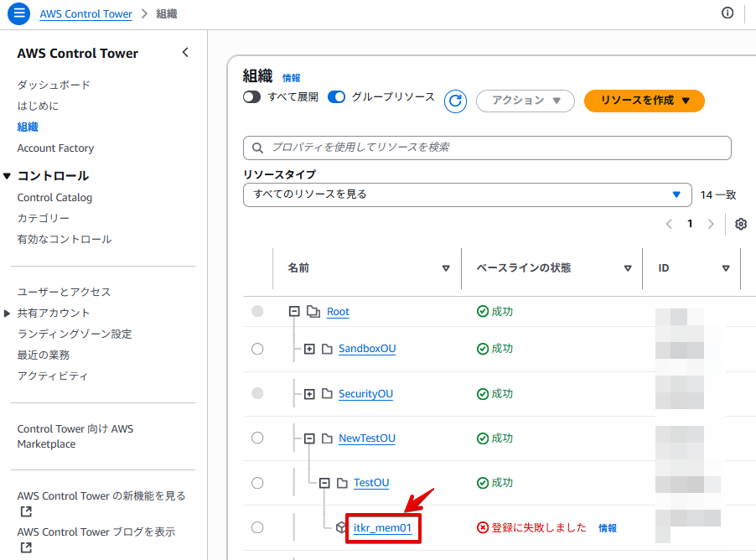Viewport: 756px width, 560px height.
Task: Open the リソースを作成 dropdown button
Action: [645, 101]
